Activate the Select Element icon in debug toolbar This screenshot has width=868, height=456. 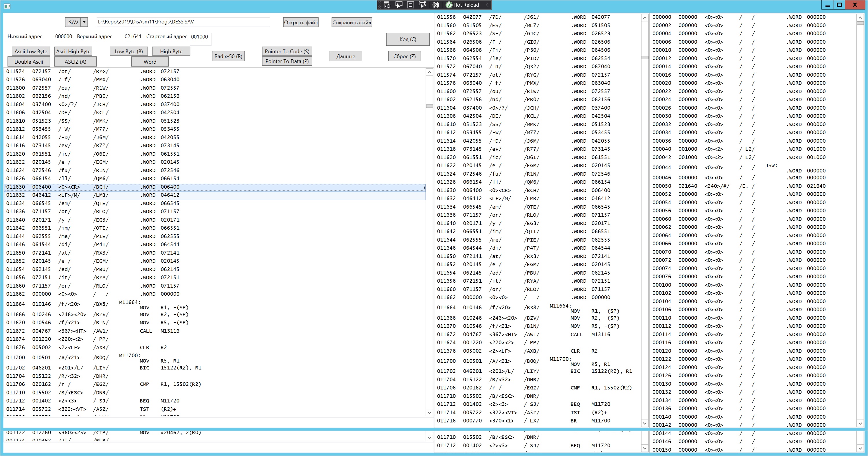[x=399, y=5]
